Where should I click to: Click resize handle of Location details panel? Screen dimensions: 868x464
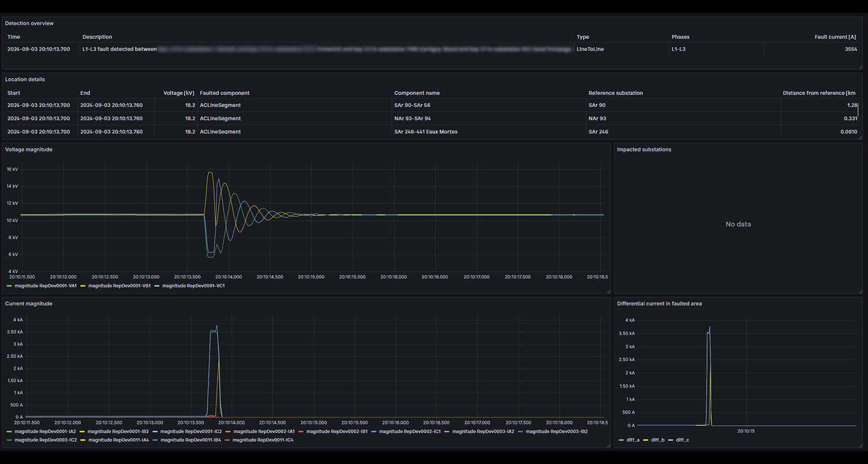click(860, 137)
